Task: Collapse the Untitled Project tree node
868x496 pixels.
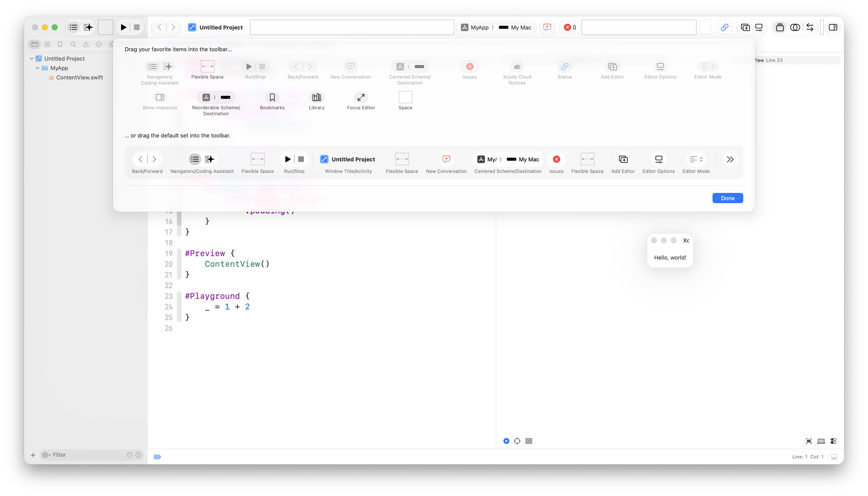Action: pos(31,59)
